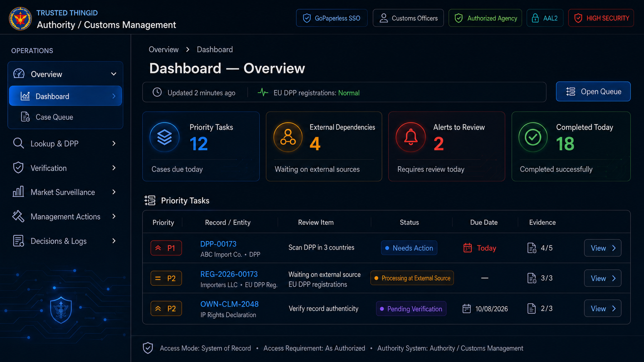The image size is (644, 362).
Task: Click the Lookup & DPP magnifier icon
Action: [x=18, y=143]
